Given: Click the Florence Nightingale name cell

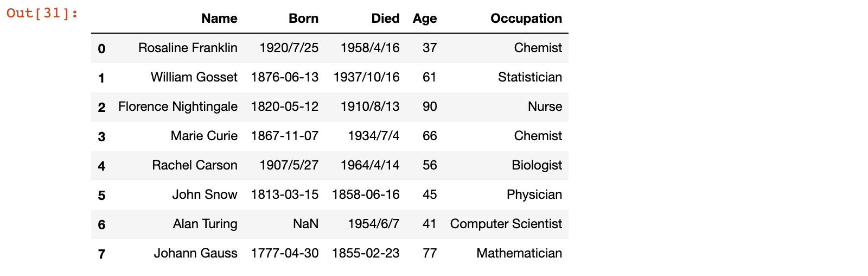Looking at the screenshot, I should [x=178, y=106].
